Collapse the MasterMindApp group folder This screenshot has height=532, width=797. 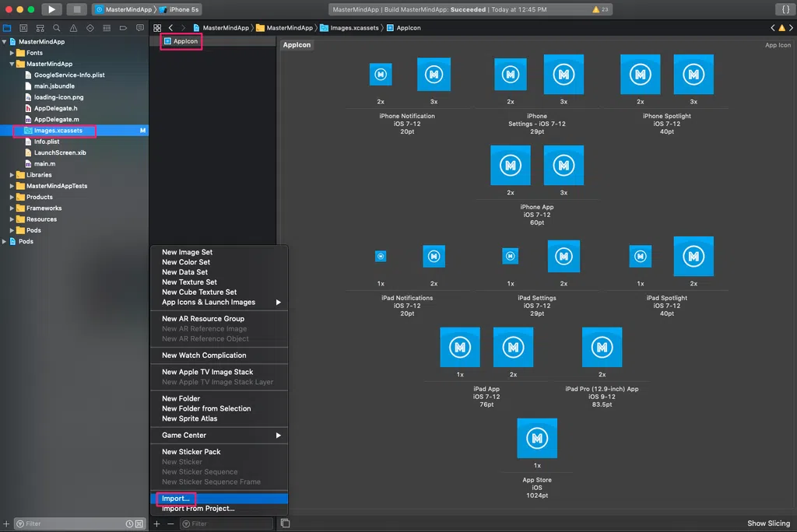[12, 64]
